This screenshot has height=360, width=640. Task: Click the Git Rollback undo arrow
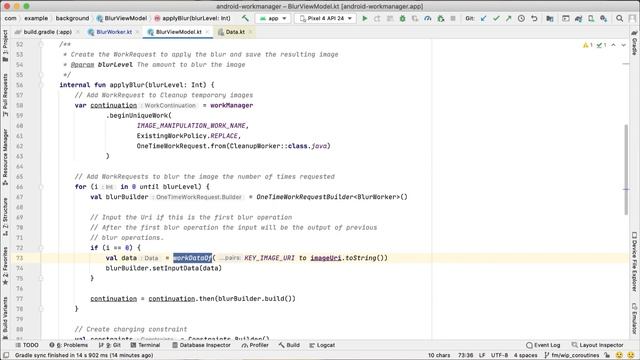click(534, 18)
